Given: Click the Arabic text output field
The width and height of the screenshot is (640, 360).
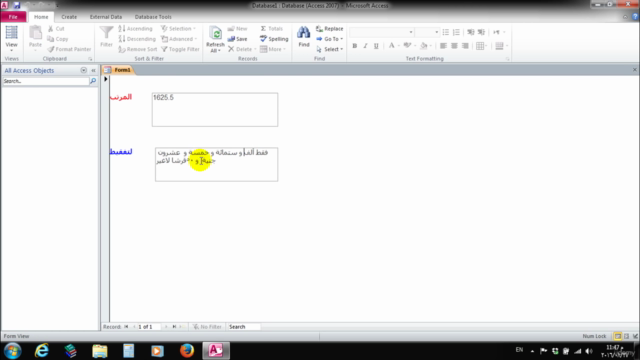Looking at the screenshot, I should (x=216, y=164).
